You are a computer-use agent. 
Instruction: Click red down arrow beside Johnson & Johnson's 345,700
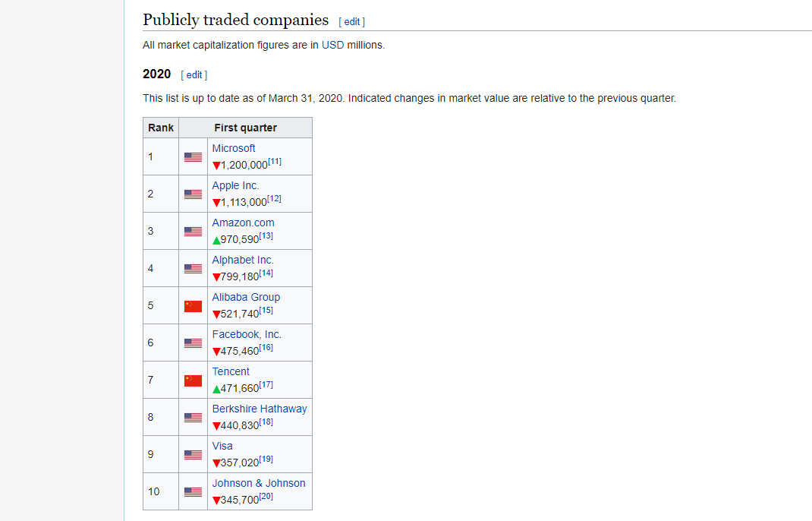(x=216, y=500)
